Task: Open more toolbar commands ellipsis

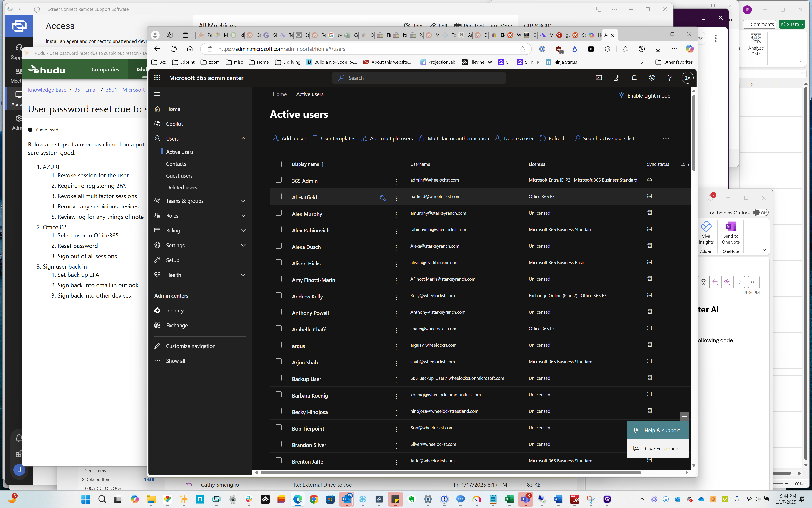Action: tap(666, 138)
